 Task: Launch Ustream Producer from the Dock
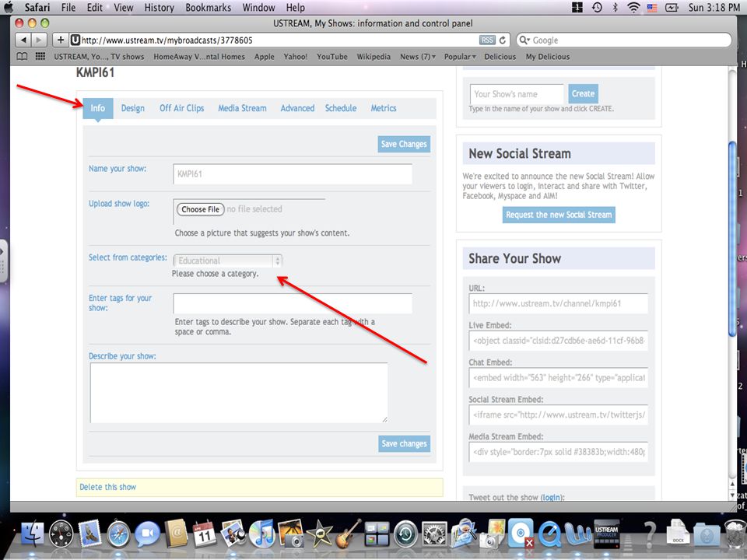tap(606, 534)
